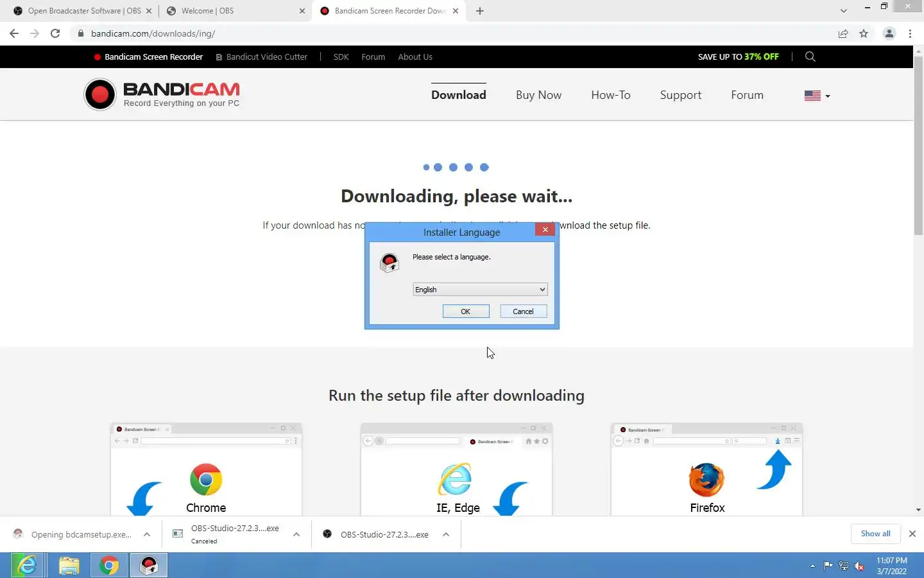Open Internet Explorer from the taskbar
The height and width of the screenshot is (578, 924).
tap(27, 565)
